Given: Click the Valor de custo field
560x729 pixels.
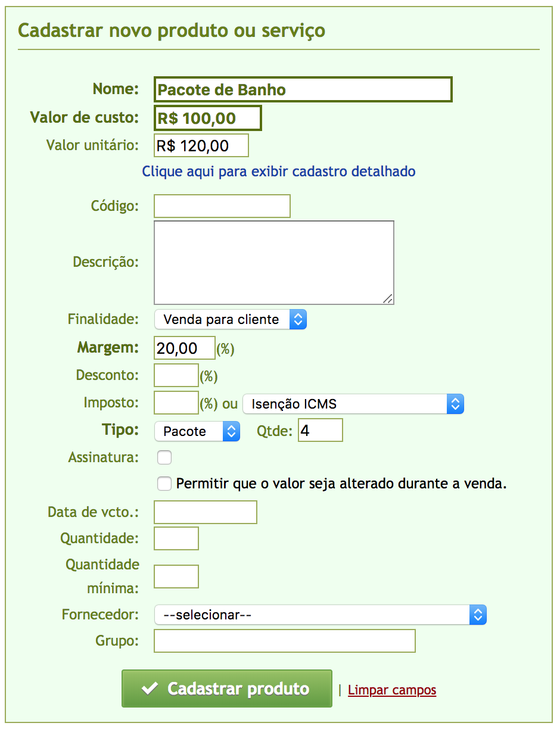Looking at the screenshot, I should 208,118.
